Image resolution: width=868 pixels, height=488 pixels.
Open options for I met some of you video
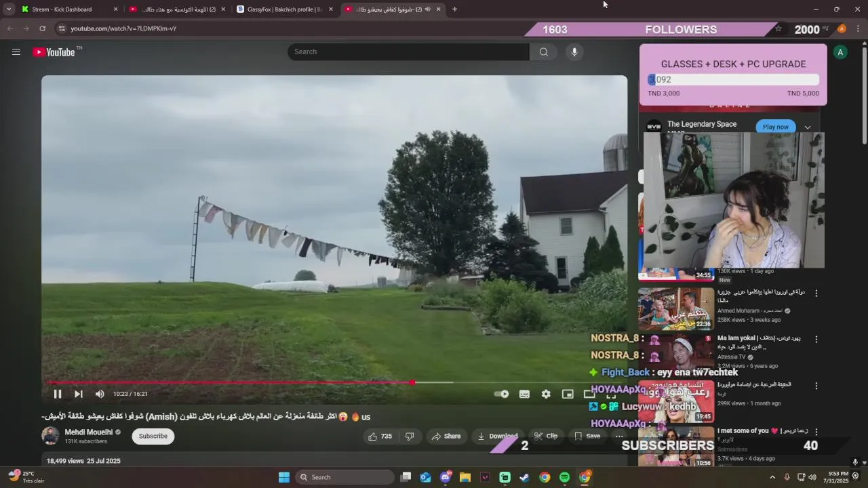coord(816,431)
